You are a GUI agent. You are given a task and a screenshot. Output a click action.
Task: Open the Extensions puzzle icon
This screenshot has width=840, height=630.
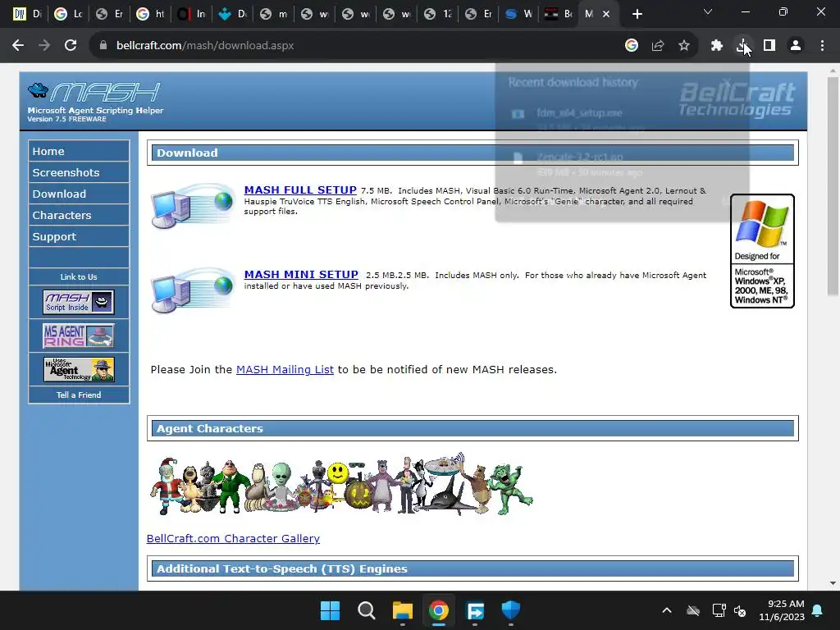[717, 46]
